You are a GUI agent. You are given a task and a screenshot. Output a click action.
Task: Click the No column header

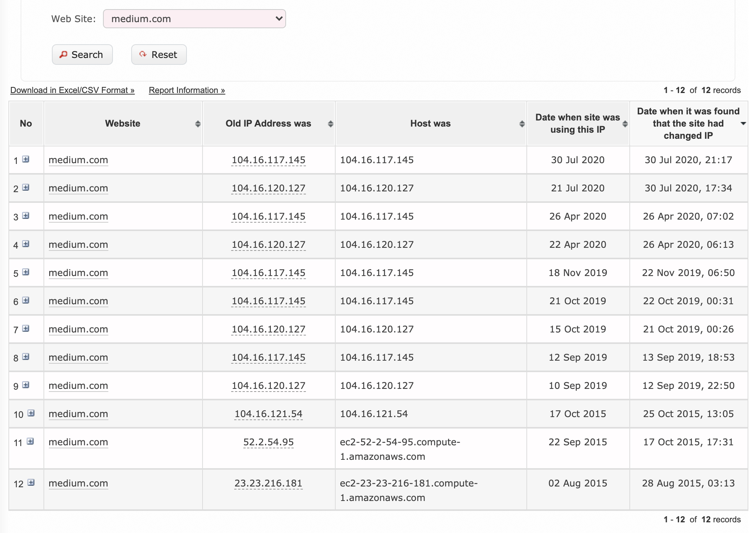pyautogui.click(x=26, y=124)
